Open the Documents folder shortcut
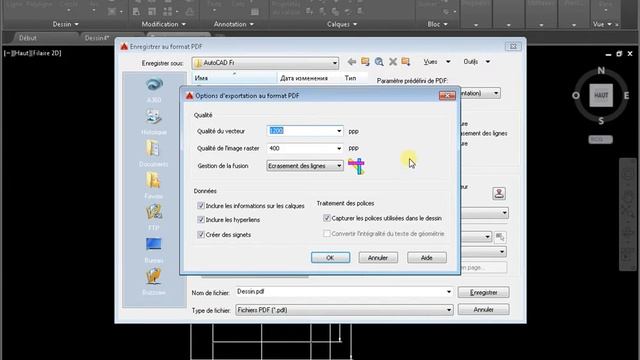 [153, 149]
